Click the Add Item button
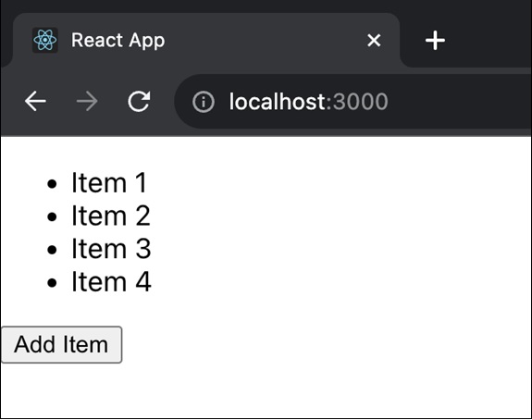This screenshot has width=532, height=420. (x=61, y=345)
